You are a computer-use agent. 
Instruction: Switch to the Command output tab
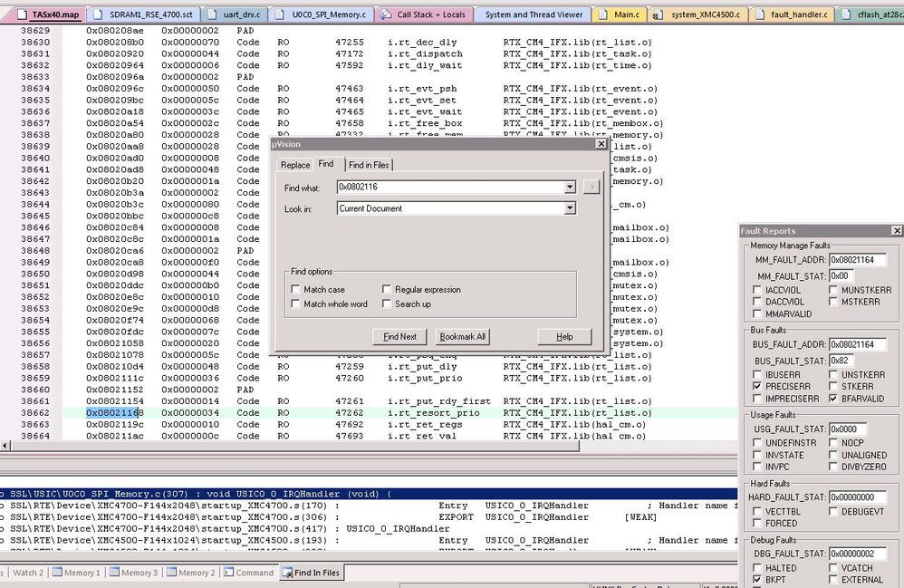(x=249, y=573)
